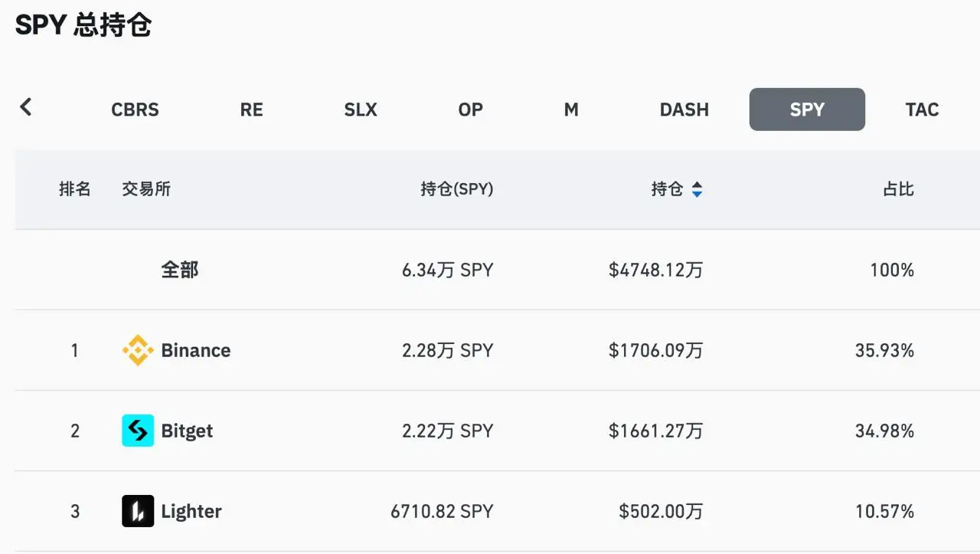Switch to the DASH tab
The image size is (980, 554).
tap(684, 110)
